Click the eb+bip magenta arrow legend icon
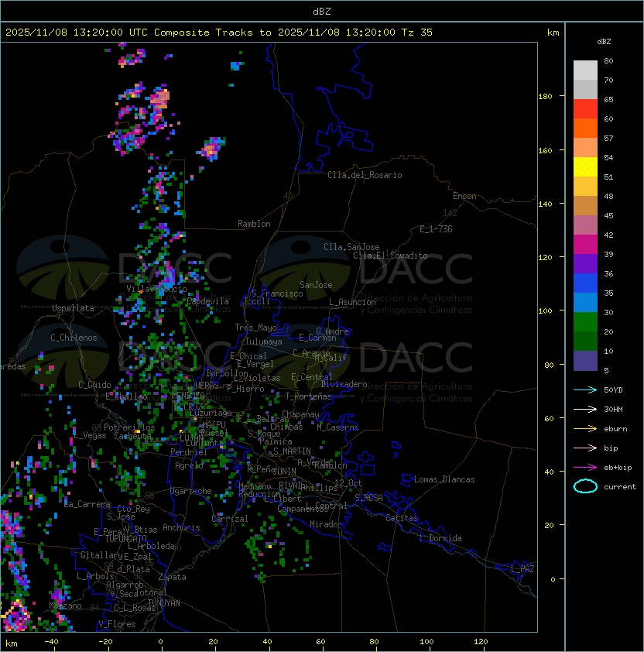 click(x=585, y=468)
